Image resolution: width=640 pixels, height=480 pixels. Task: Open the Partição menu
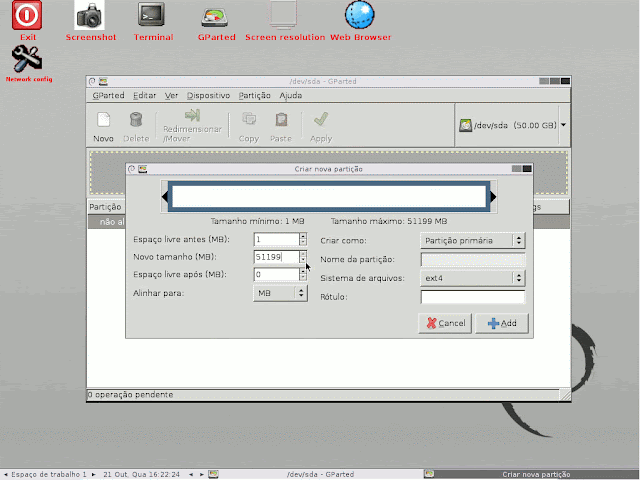[255, 96]
